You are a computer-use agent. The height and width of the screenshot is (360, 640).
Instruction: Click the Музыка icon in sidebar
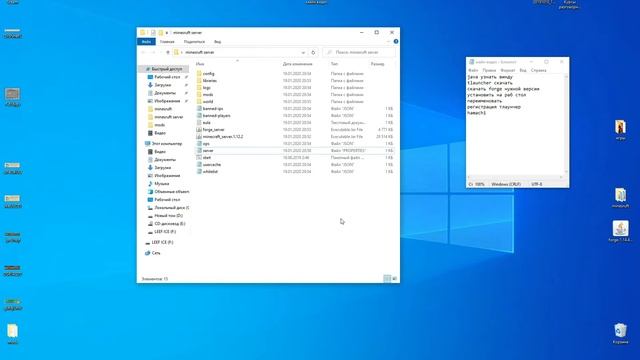click(x=150, y=184)
